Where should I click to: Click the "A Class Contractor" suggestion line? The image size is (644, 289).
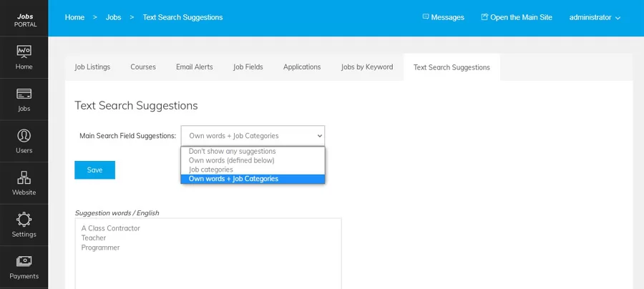(110, 228)
